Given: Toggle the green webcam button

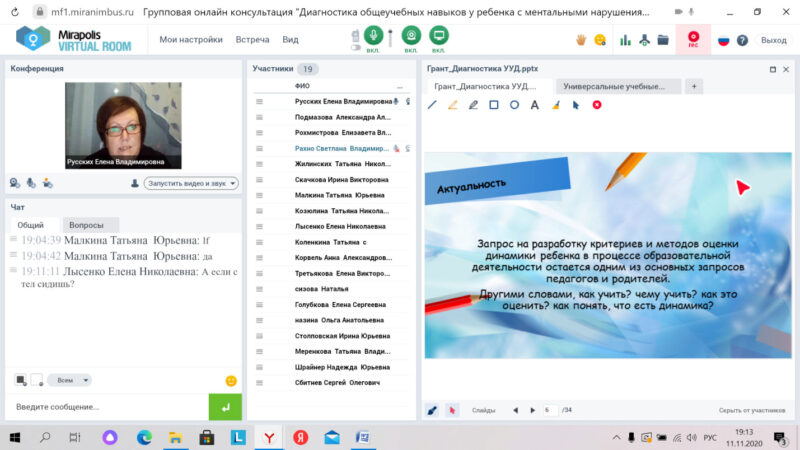Looking at the screenshot, I should point(411,35).
